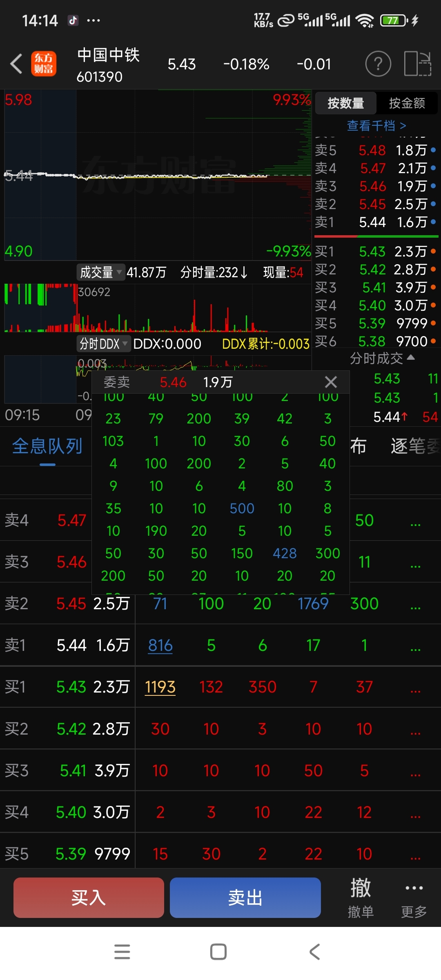This screenshot has width=441, height=980.
Task: Select the 全息队列 tab
Action: point(47,446)
